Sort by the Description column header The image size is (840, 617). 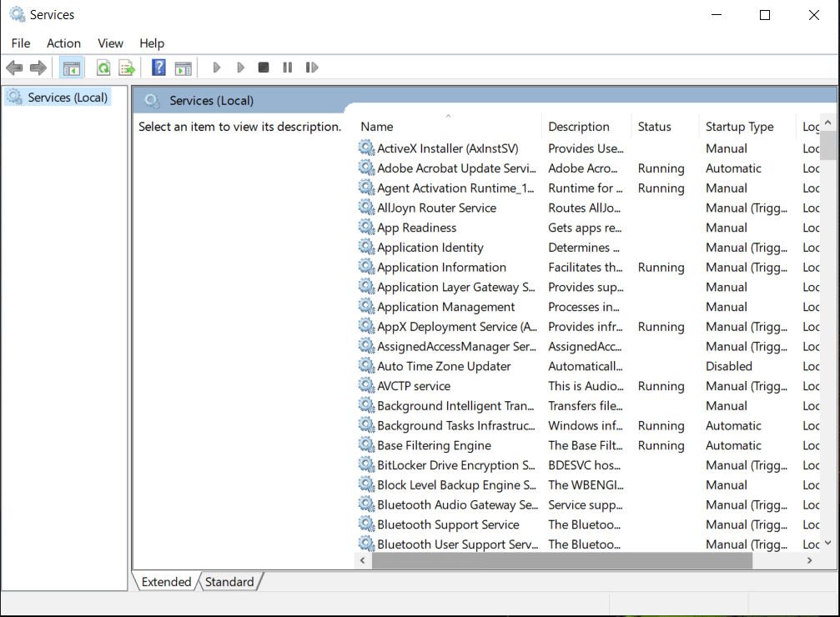(586, 127)
